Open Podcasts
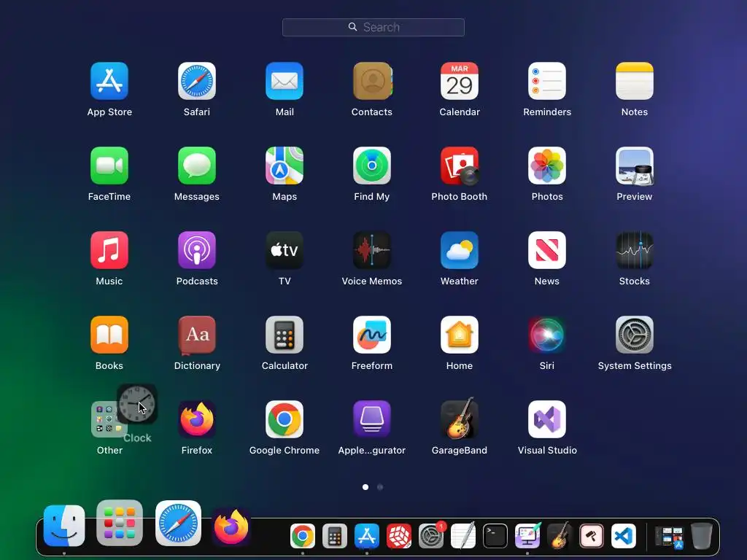 197,250
